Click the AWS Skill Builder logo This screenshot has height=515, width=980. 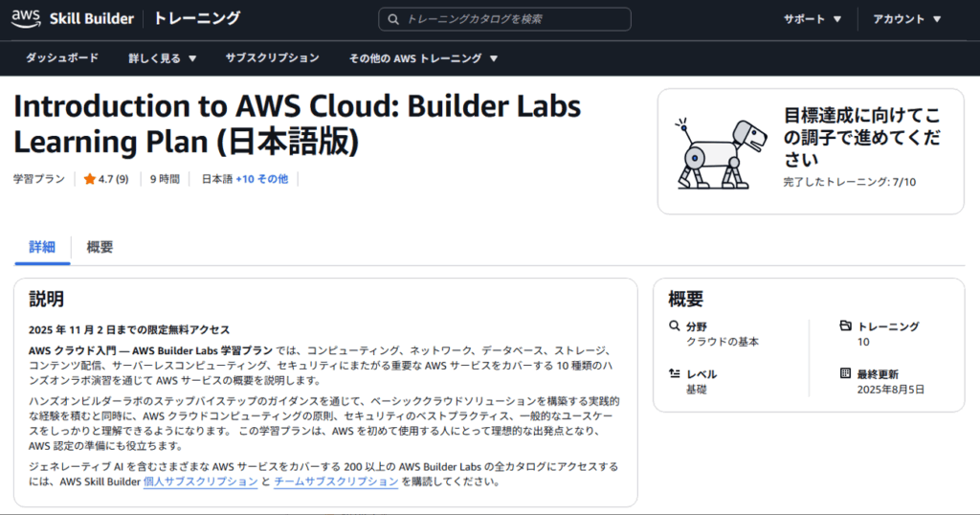click(x=74, y=18)
